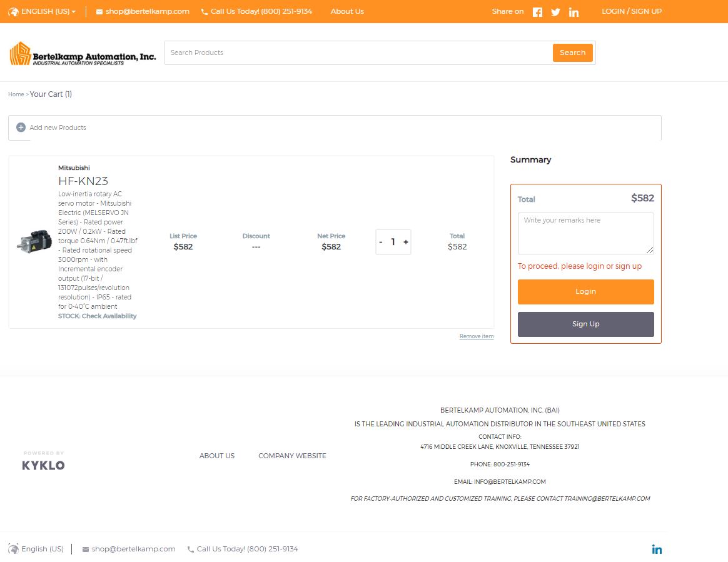Open the HF-KN23 product thumbnail
Image resolution: width=728 pixels, height=562 pixels.
coord(34,242)
